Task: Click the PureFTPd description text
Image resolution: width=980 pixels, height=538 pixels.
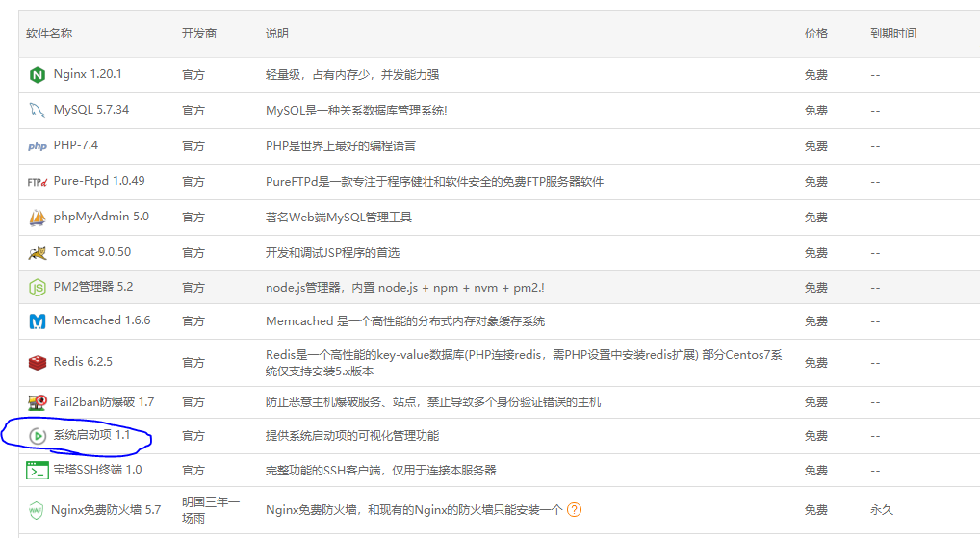Action: pos(434,181)
